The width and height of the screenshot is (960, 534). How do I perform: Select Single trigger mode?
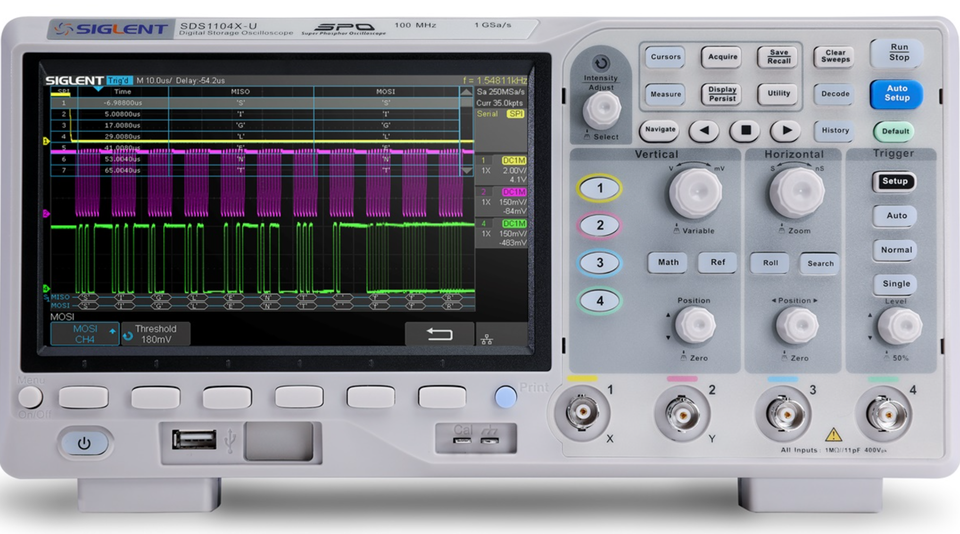click(x=896, y=284)
